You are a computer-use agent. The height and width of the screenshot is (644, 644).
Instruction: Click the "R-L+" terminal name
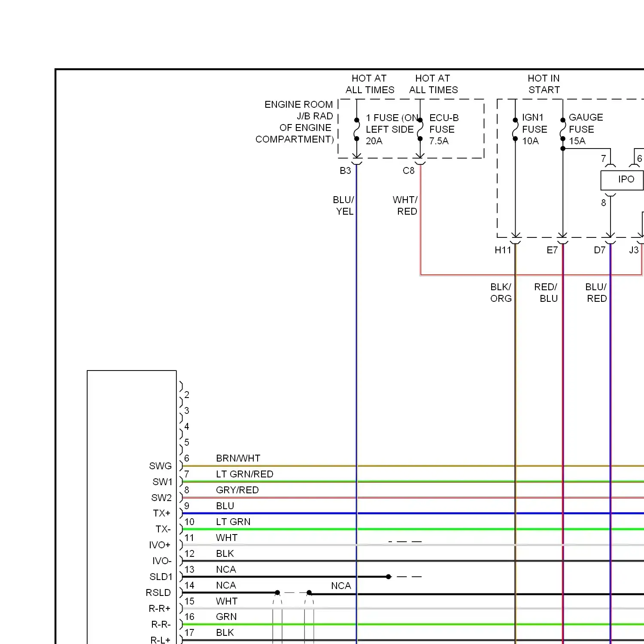[161, 640]
